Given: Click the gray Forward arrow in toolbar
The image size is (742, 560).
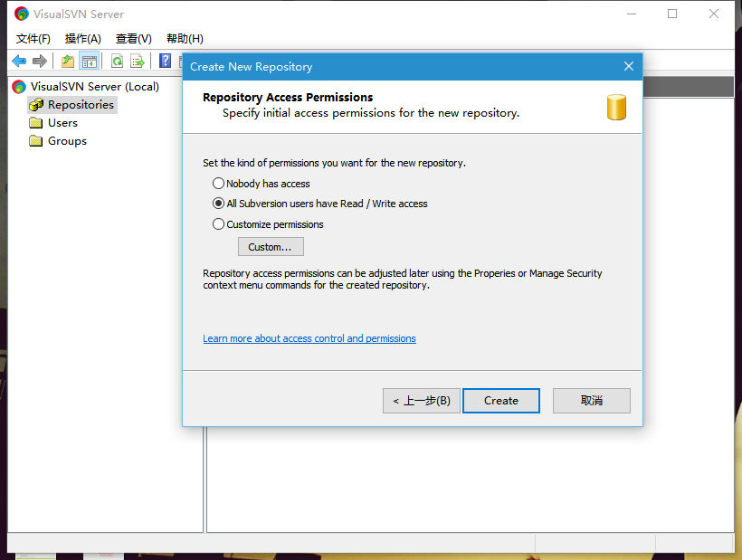Looking at the screenshot, I should [x=40, y=61].
